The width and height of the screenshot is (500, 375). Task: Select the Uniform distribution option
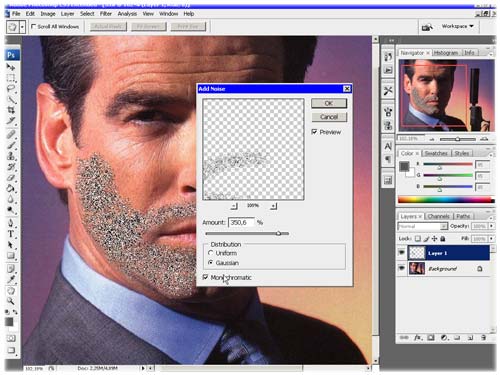pos(210,253)
